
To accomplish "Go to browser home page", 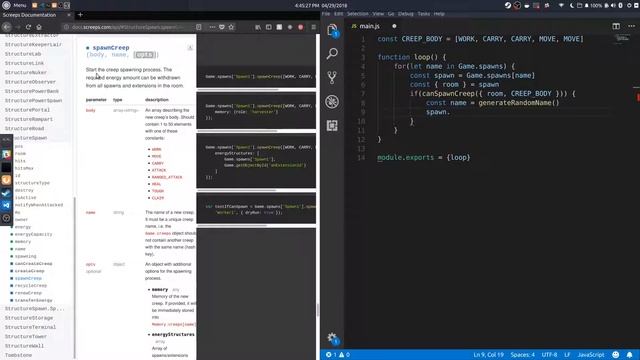I will (x=39, y=27).
